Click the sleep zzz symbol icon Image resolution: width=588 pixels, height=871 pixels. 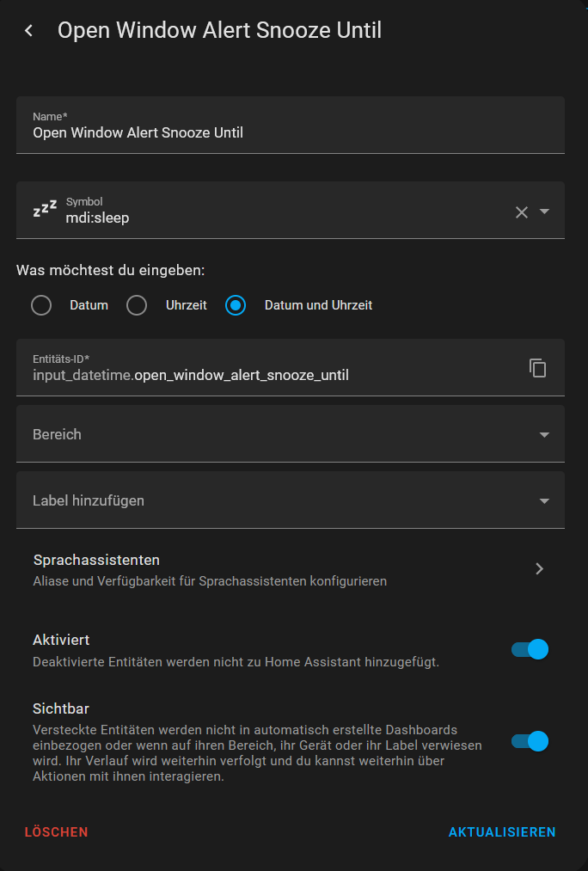45,210
